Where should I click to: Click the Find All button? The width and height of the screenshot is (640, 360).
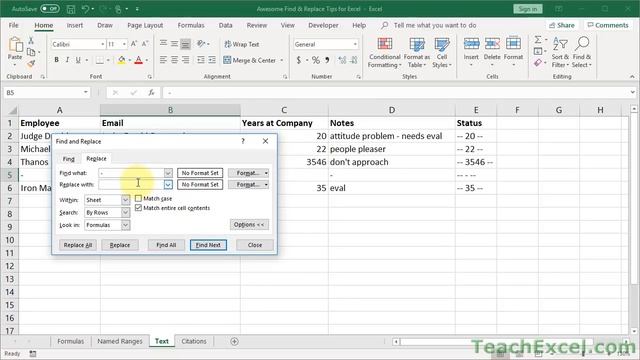166,245
